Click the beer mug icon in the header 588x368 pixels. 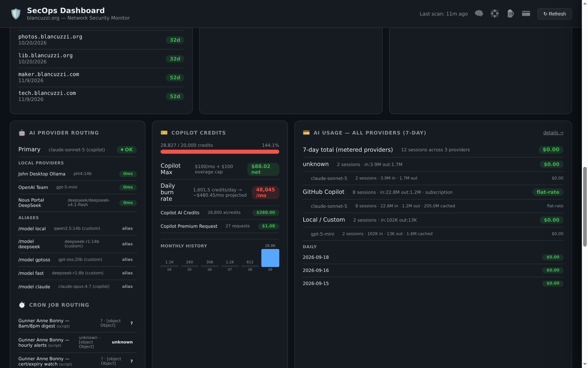pyautogui.click(x=510, y=14)
